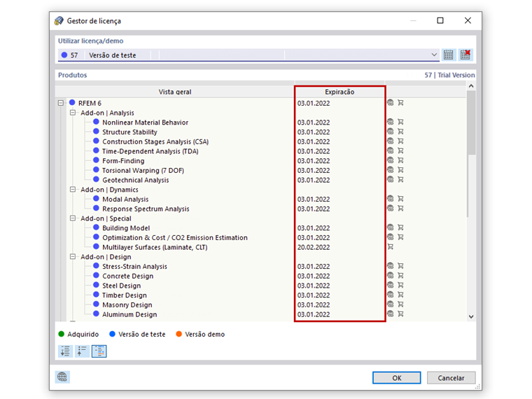Click the globe language icon at bottom left
Image resolution: width=532 pixels, height=399 pixels.
(x=62, y=377)
